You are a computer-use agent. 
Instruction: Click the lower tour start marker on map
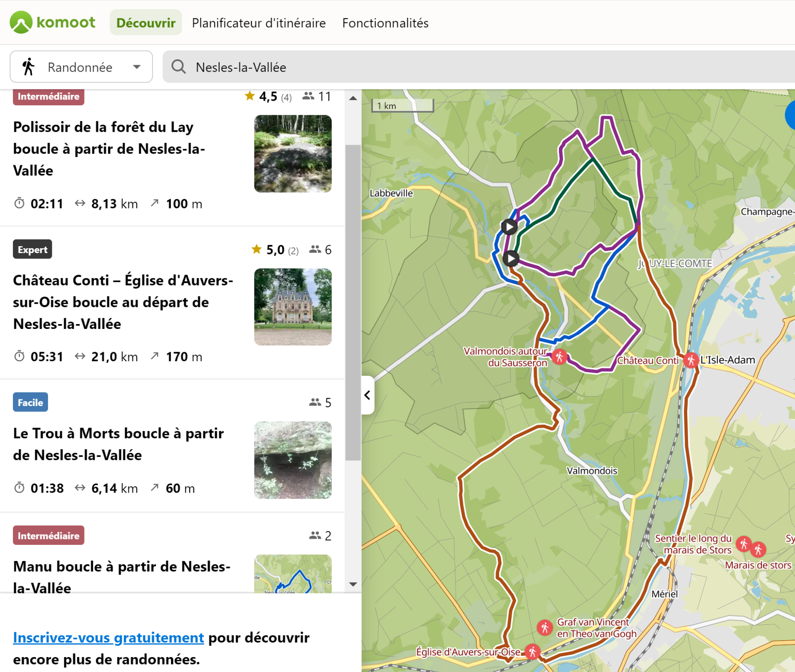click(511, 259)
